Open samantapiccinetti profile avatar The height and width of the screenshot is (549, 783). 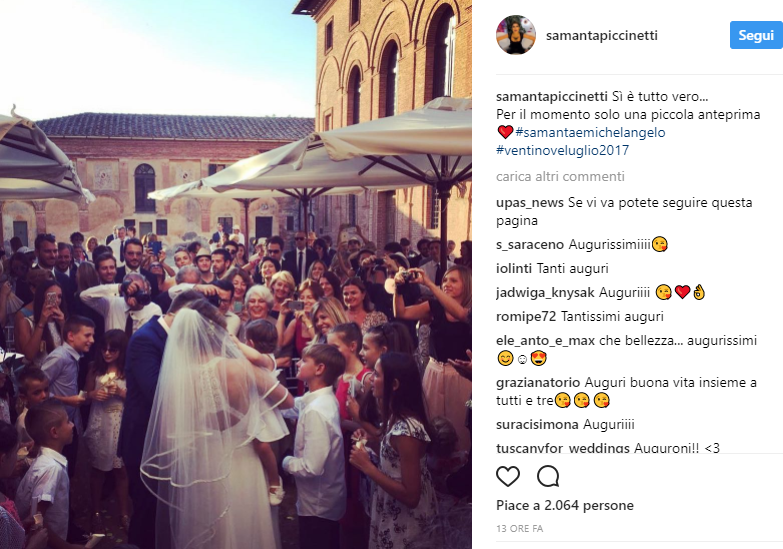point(516,35)
